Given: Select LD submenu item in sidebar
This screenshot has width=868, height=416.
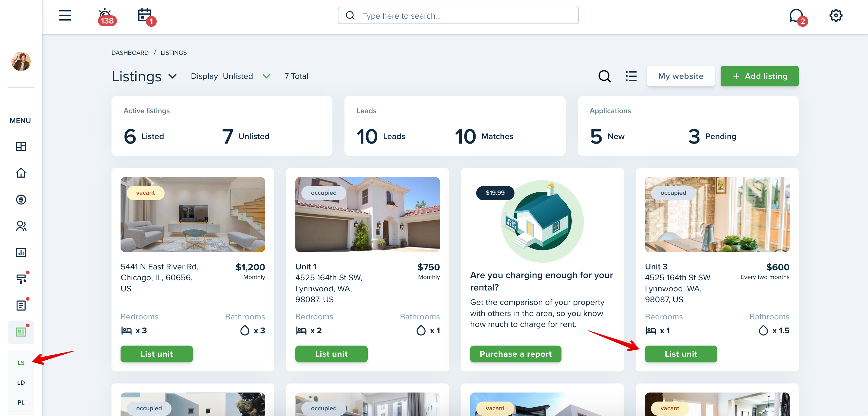Looking at the screenshot, I should coord(21,382).
